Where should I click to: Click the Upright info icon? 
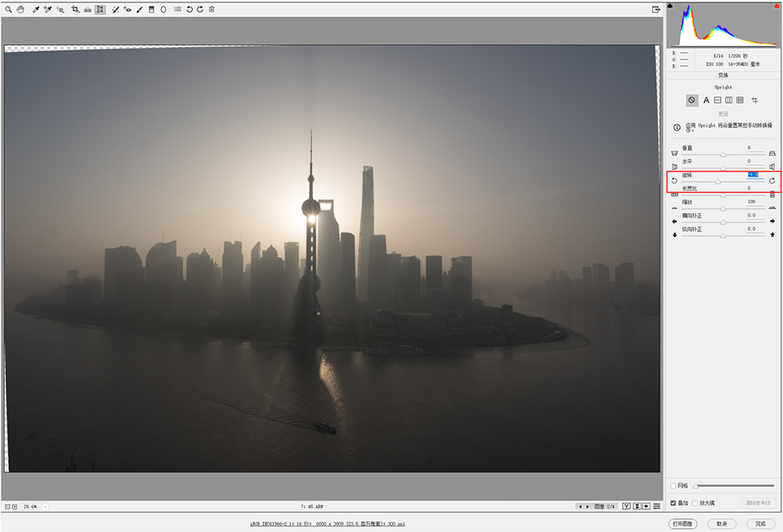[677, 127]
